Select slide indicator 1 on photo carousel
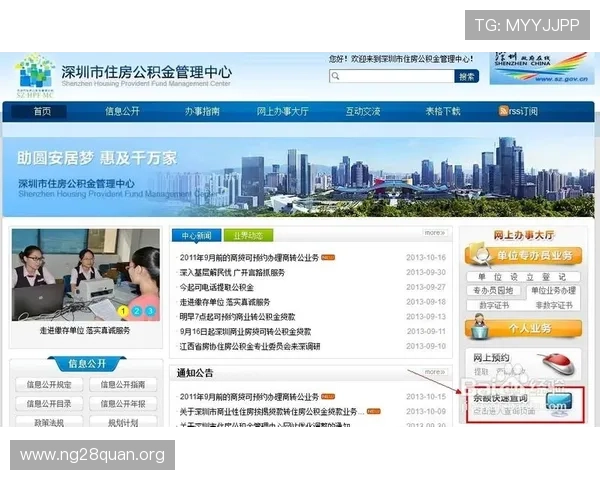Screen dimensions: 600x480 click(123, 311)
